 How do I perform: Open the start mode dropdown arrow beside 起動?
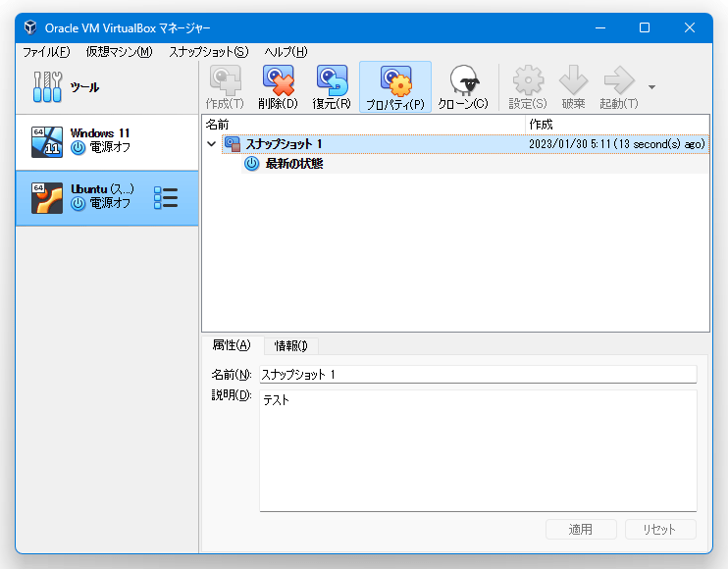pos(651,87)
